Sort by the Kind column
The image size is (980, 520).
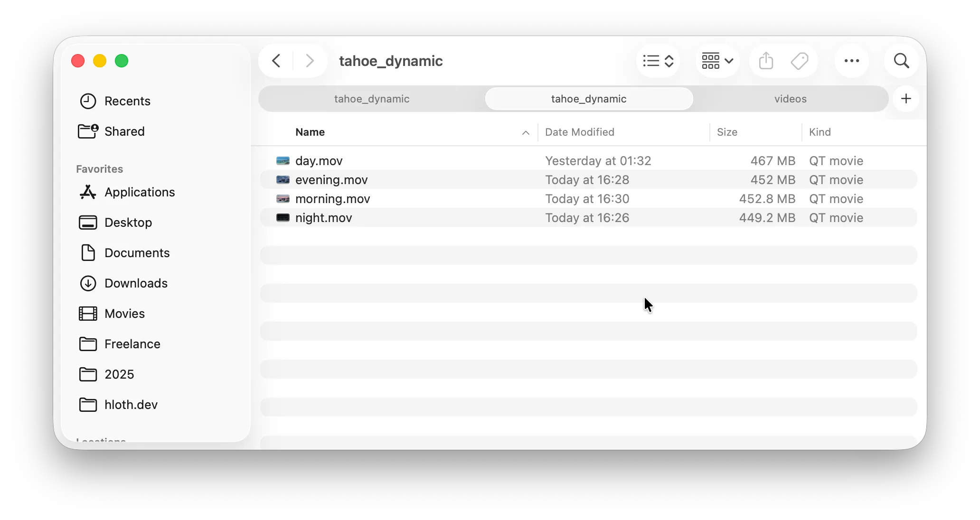coord(820,132)
